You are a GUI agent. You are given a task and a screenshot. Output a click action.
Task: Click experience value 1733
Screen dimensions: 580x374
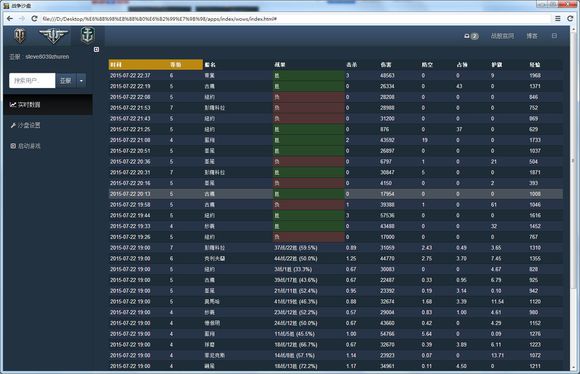535,140
